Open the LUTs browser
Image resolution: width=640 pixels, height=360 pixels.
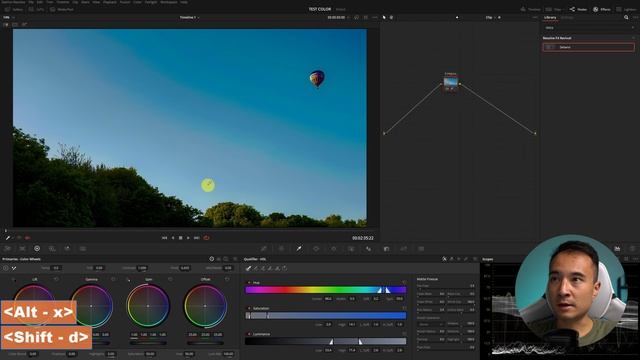[x=36, y=9]
